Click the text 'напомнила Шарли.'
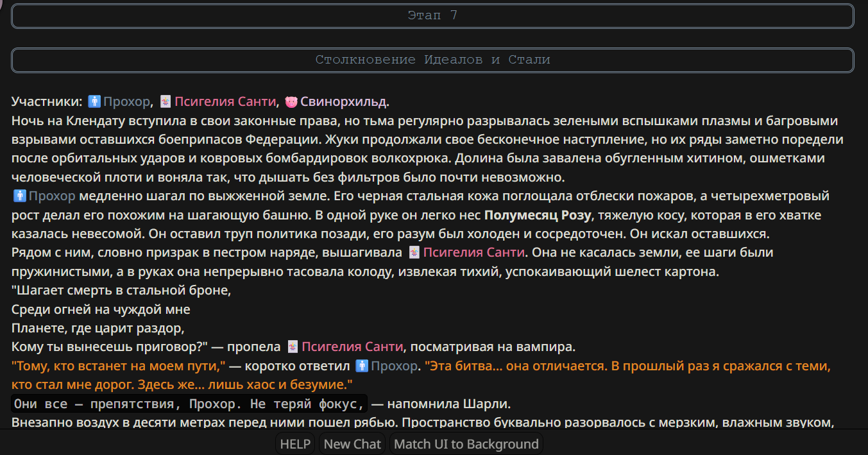 (x=448, y=404)
